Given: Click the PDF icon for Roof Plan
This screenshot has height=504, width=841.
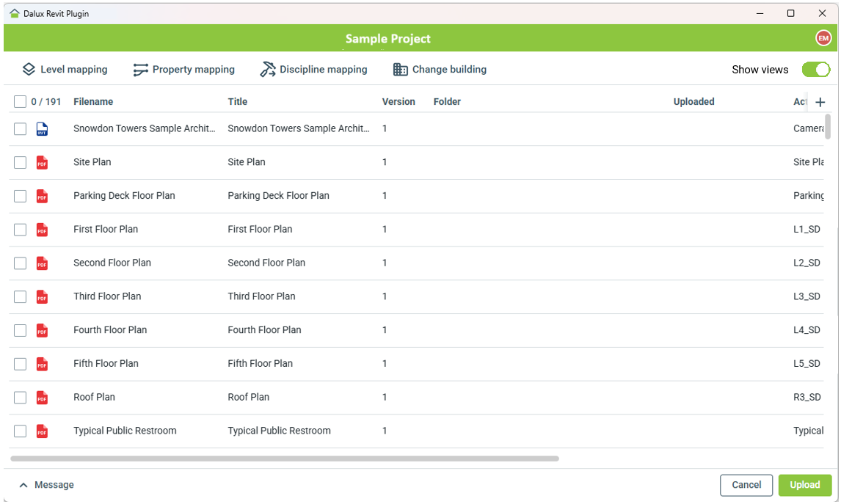Looking at the screenshot, I should (x=42, y=398).
